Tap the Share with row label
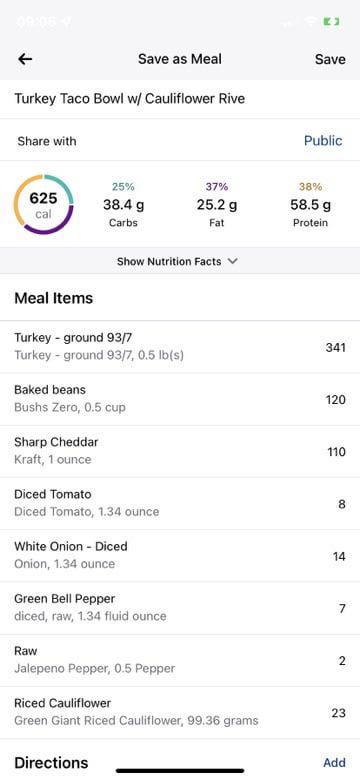360x780 pixels. pos(47,141)
